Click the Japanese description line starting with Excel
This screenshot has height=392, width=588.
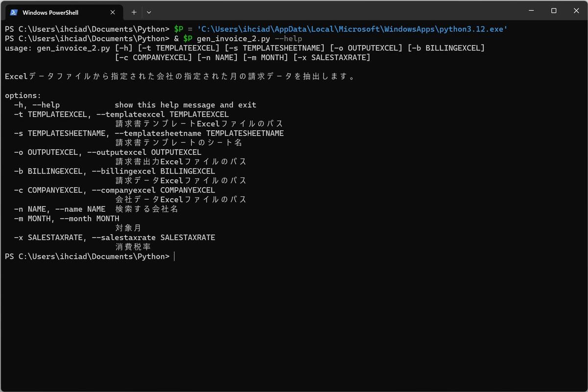[x=180, y=76]
